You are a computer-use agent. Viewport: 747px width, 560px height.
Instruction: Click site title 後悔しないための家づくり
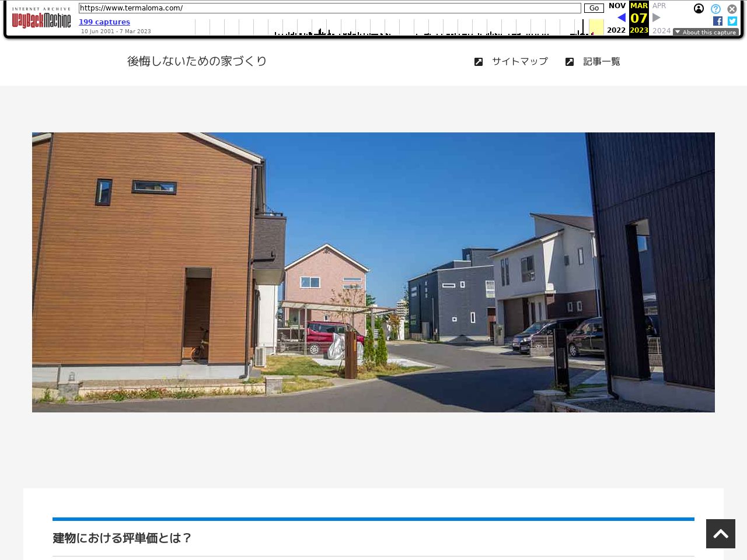[197, 61]
